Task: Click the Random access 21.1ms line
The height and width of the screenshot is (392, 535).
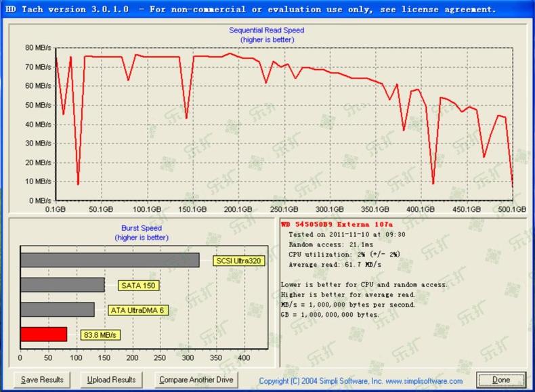Action: [330, 244]
